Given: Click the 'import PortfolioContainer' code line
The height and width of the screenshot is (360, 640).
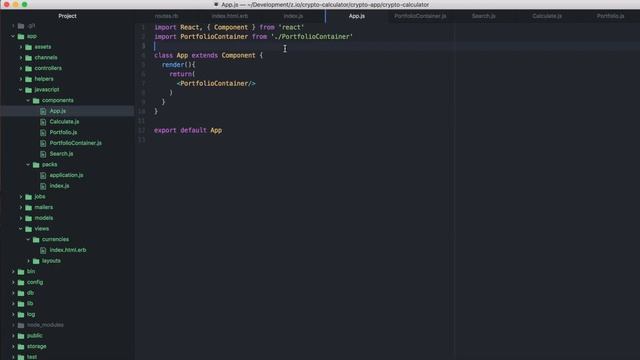Looking at the screenshot, I should (x=253, y=37).
